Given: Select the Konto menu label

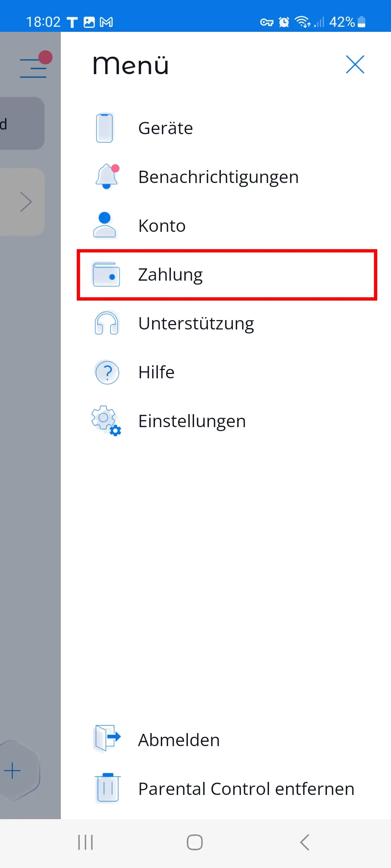Looking at the screenshot, I should [x=162, y=226].
